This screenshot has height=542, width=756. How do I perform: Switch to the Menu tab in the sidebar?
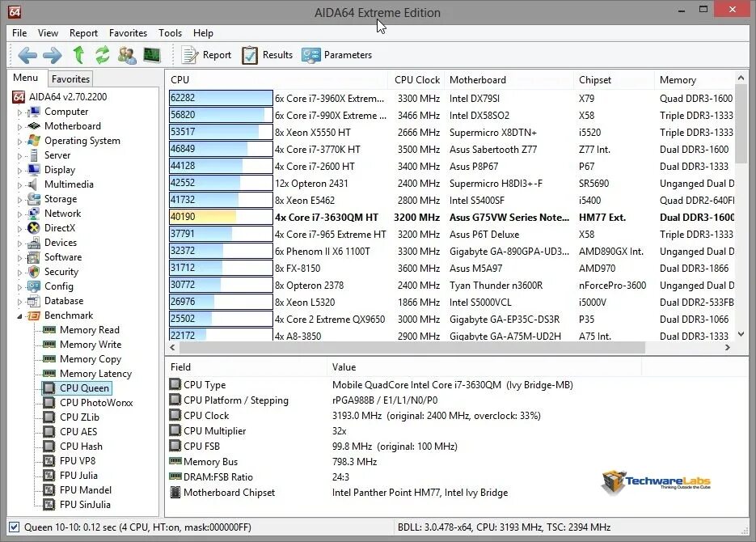coord(26,78)
